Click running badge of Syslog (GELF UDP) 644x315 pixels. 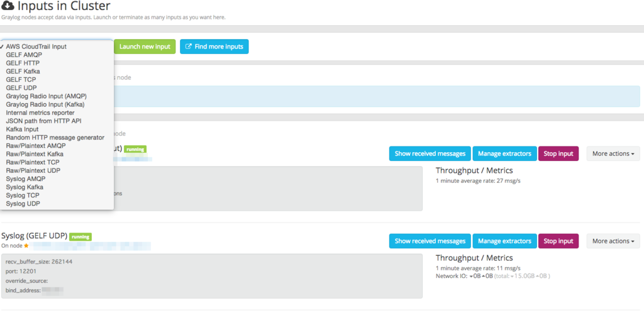coord(80,236)
